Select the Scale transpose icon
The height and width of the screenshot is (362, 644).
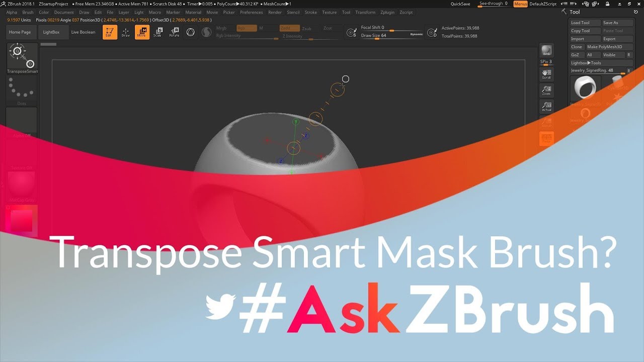coord(158,32)
